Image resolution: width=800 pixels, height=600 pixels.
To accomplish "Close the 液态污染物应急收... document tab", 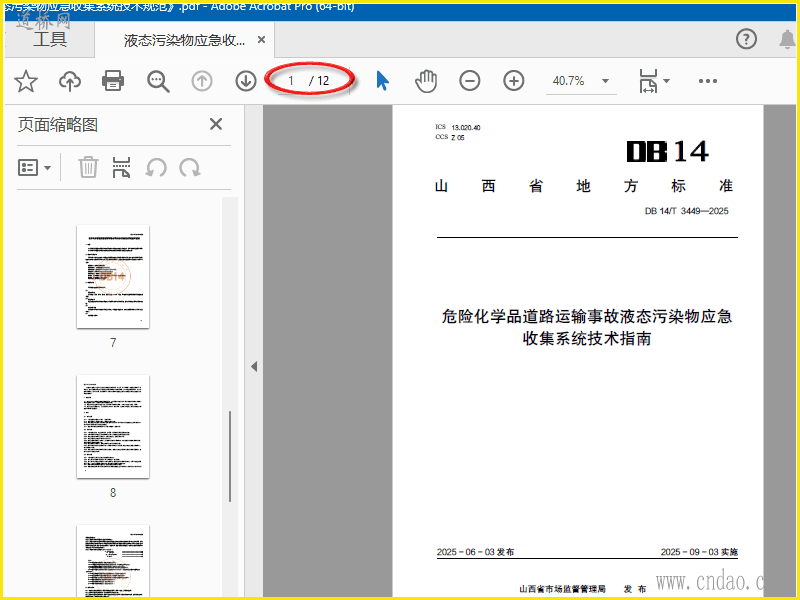I will click(261, 39).
